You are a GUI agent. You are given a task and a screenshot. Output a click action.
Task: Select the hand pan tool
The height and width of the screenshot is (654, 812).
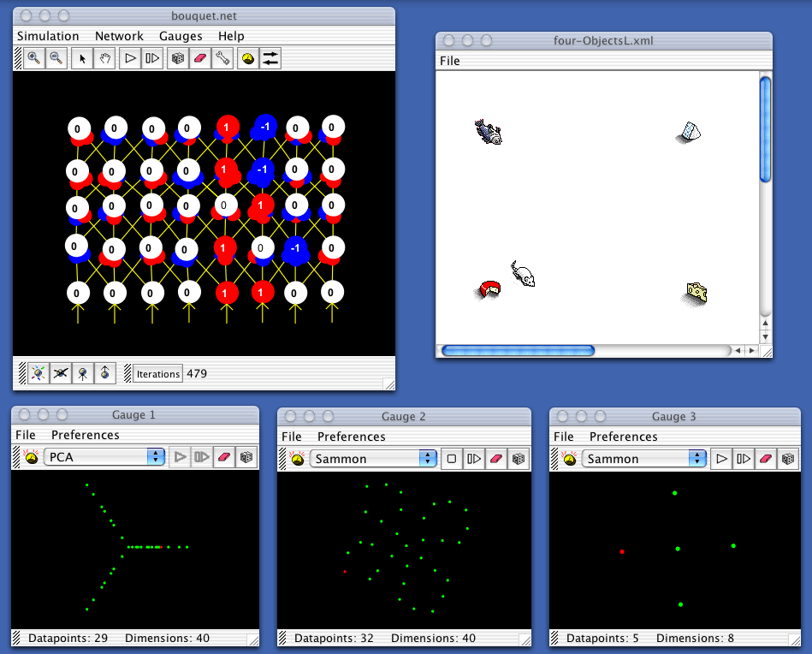105,58
